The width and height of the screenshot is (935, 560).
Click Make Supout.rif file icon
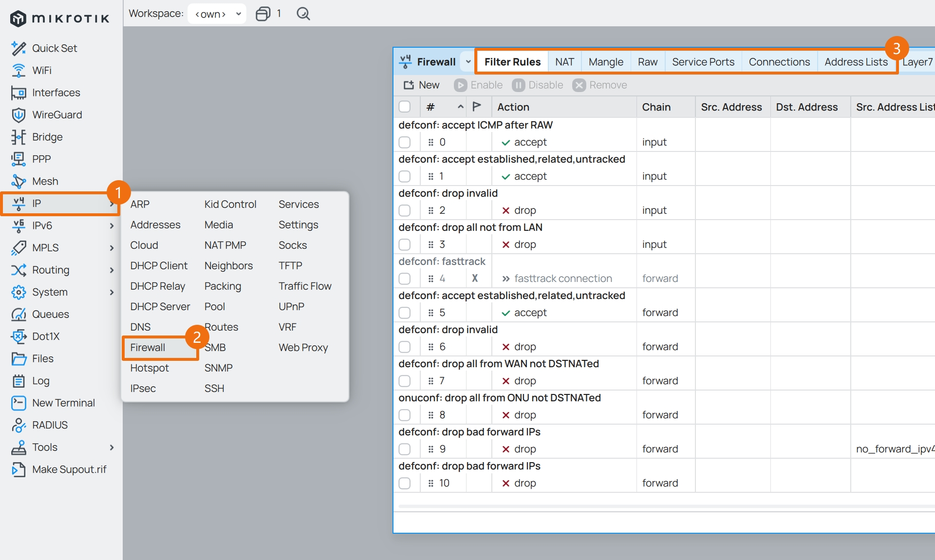pos(19,469)
